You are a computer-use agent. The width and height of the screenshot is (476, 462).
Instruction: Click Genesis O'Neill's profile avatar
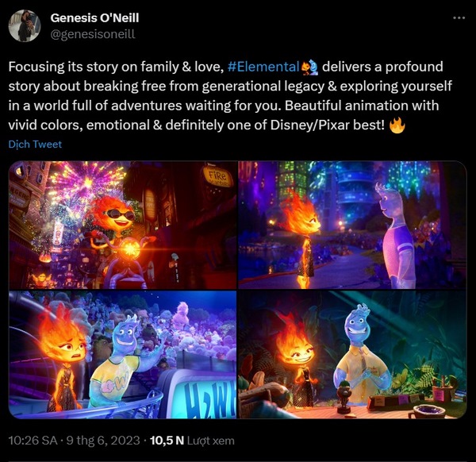[x=25, y=25]
